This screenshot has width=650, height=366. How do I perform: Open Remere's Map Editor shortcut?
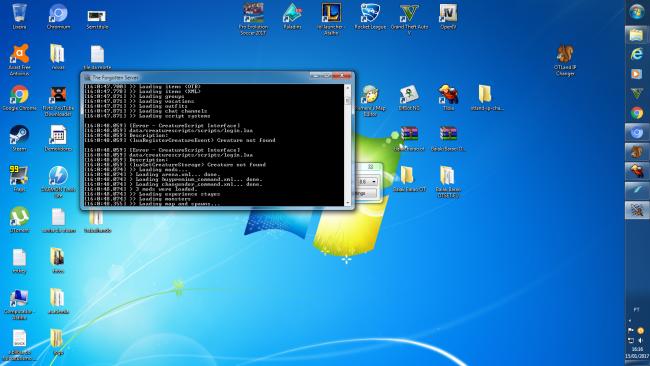370,101
